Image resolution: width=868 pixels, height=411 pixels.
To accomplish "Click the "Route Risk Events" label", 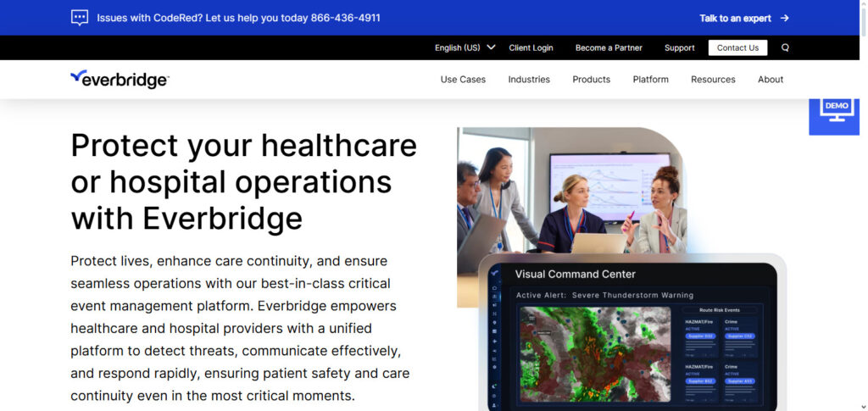I will pos(720,310).
